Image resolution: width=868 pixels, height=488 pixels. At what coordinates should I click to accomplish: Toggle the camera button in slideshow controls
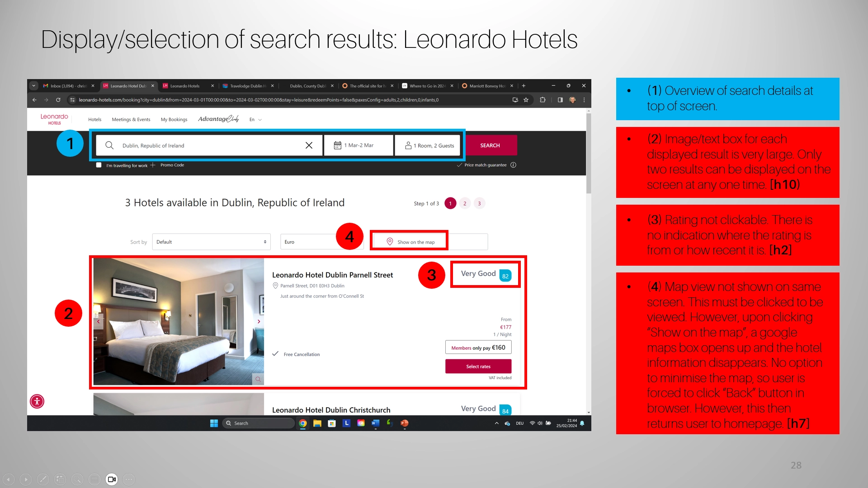click(x=112, y=479)
